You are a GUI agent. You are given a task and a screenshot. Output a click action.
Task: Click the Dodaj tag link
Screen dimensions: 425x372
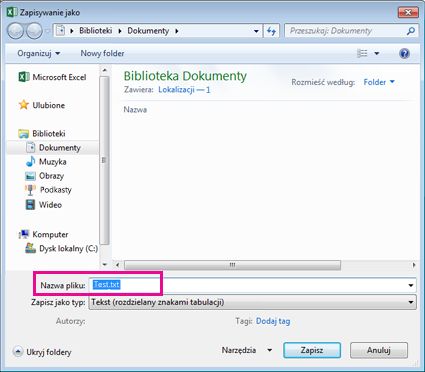(273, 321)
